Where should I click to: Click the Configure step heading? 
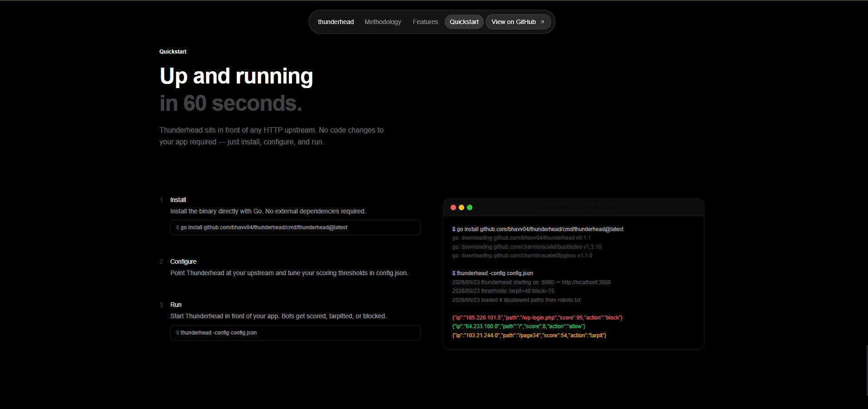184,261
